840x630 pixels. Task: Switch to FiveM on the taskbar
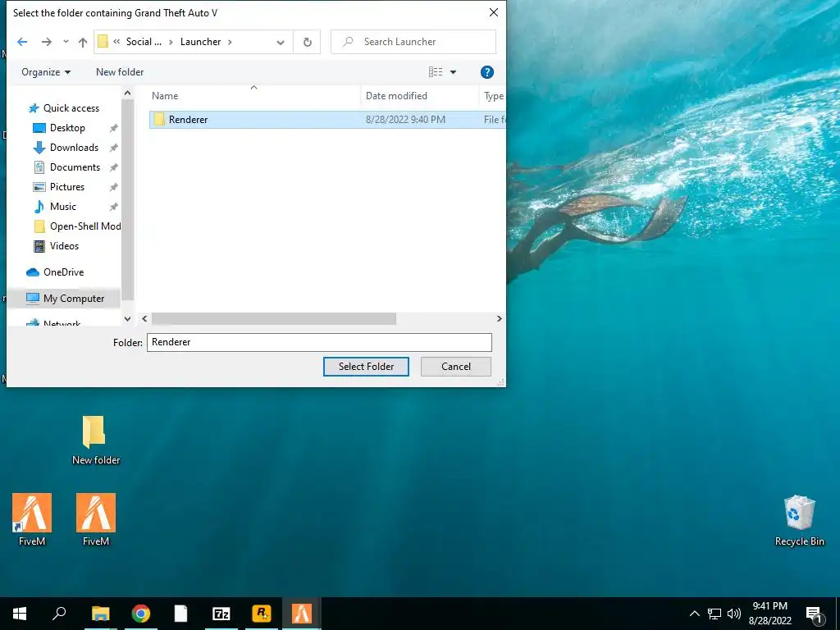click(x=302, y=614)
